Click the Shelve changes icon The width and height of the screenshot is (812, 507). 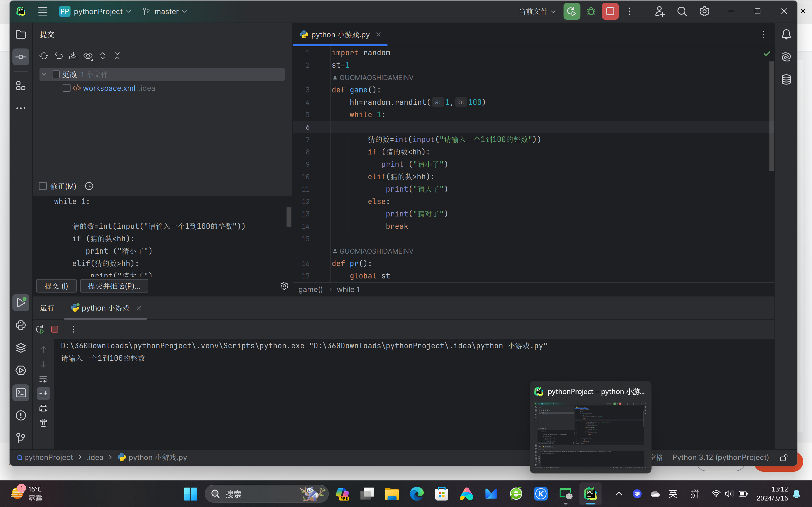[x=73, y=56]
